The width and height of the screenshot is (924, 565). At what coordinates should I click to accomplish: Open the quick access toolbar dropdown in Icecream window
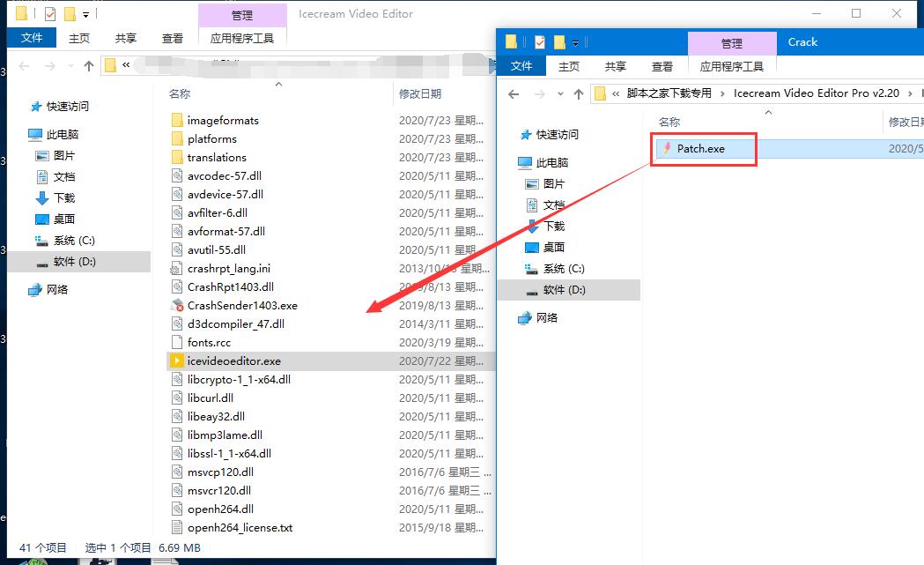click(x=86, y=14)
